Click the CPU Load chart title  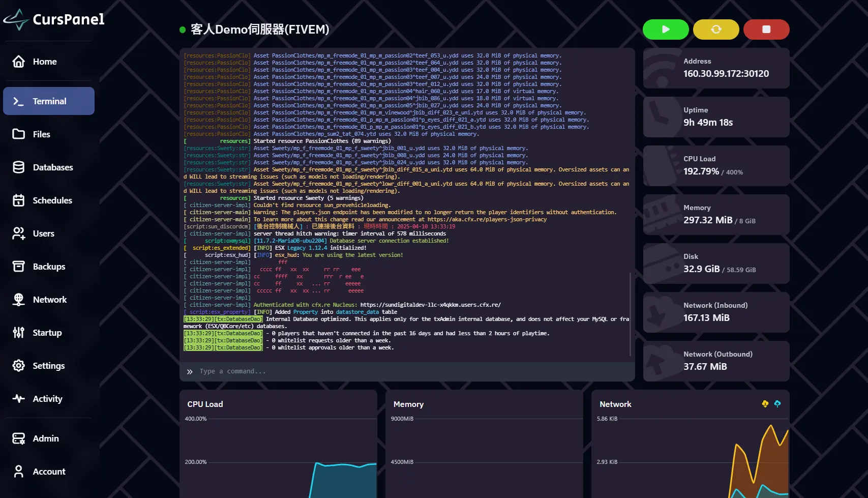(x=205, y=404)
